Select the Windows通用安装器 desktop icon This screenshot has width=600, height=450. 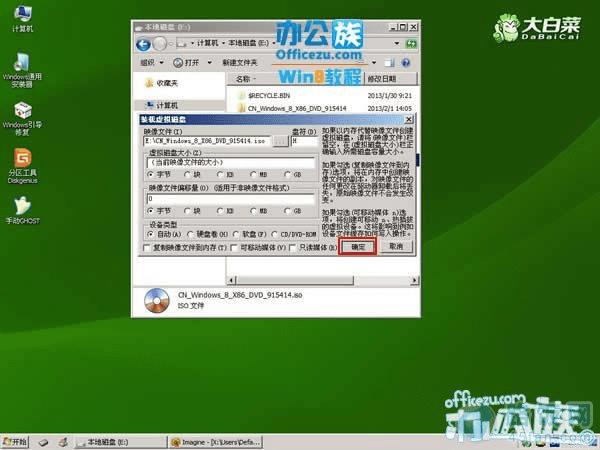coord(22,70)
